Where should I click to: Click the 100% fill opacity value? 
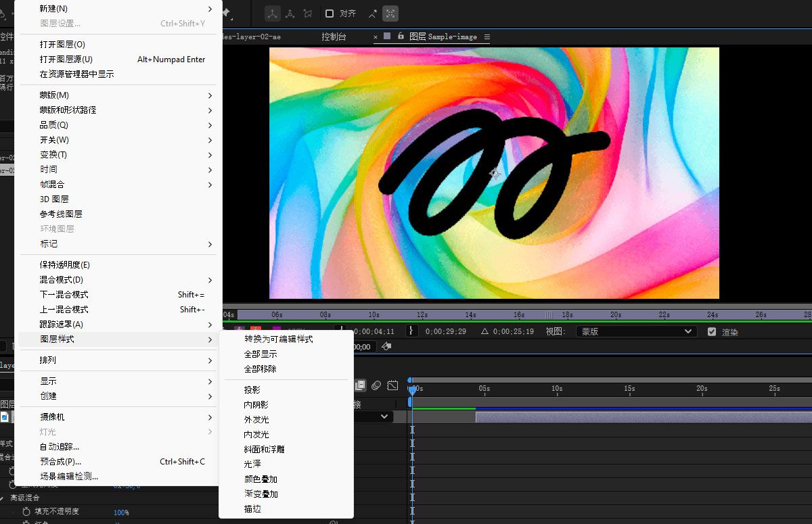pos(121,513)
